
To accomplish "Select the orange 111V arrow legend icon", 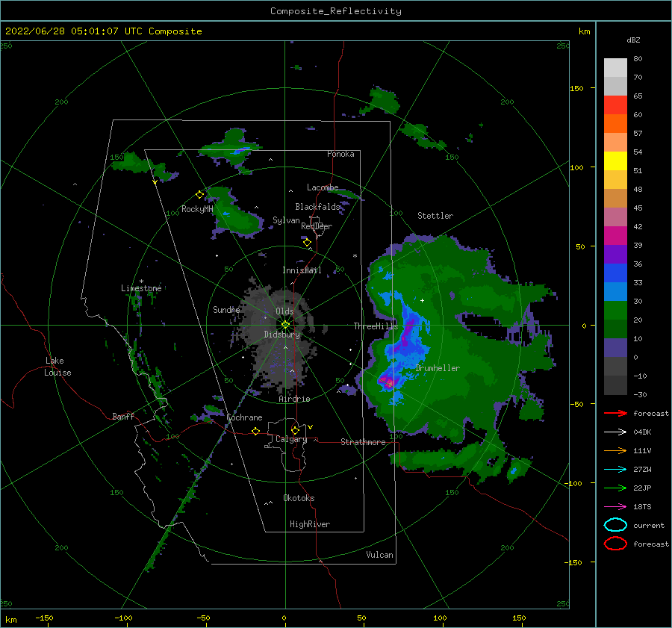I will point(615,450).
